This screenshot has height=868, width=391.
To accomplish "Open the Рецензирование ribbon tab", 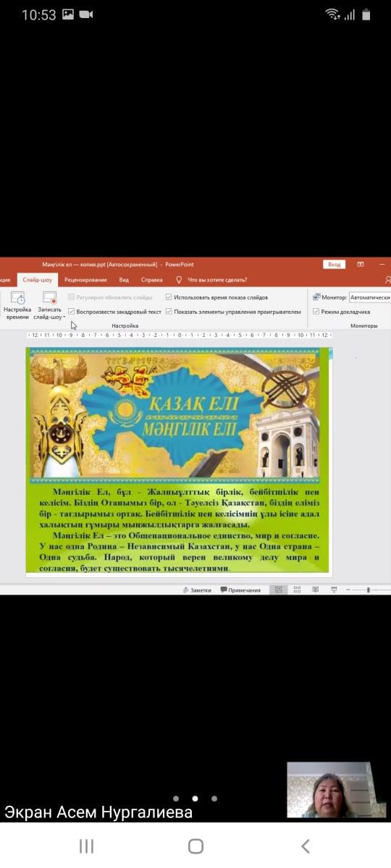I will pos(85,280).
